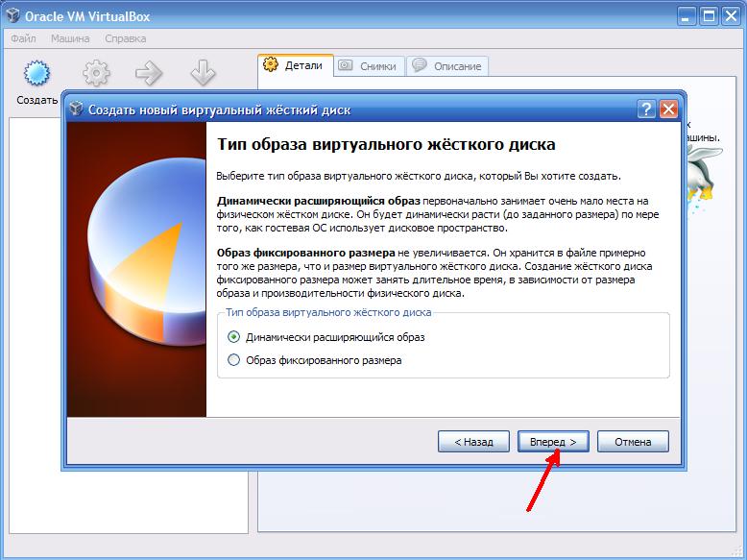This screenshot has height=560, width=747.
Task: Close the virtual disk wizard with red X
Action: click(x=668, y=110)
